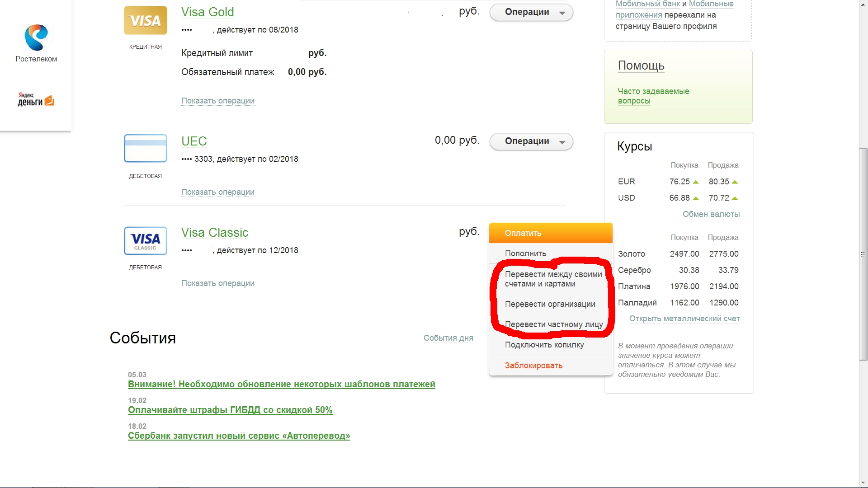This screenshot has height=488, width=868.
Task: Click the Rostelecom logo icon
Action: point(36,38)
